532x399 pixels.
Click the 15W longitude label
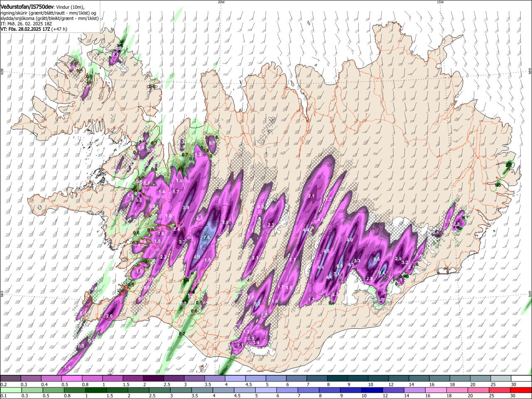tap(440, 2)
